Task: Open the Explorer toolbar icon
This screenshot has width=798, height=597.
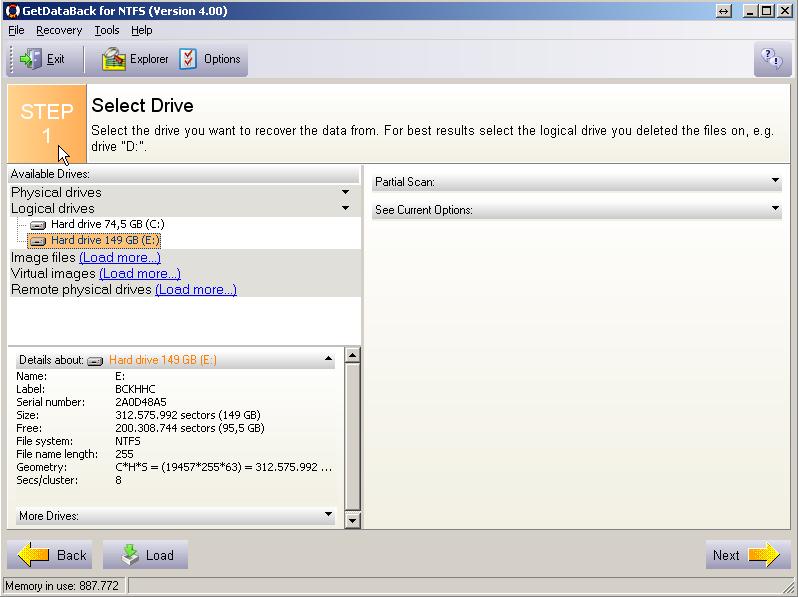Action: (x=113, y=59)
